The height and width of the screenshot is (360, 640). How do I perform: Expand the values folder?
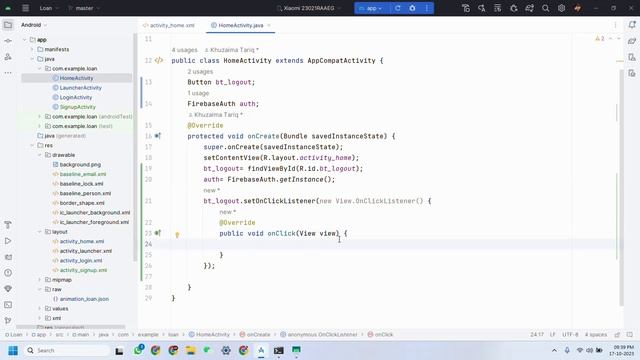click(40, 309)
